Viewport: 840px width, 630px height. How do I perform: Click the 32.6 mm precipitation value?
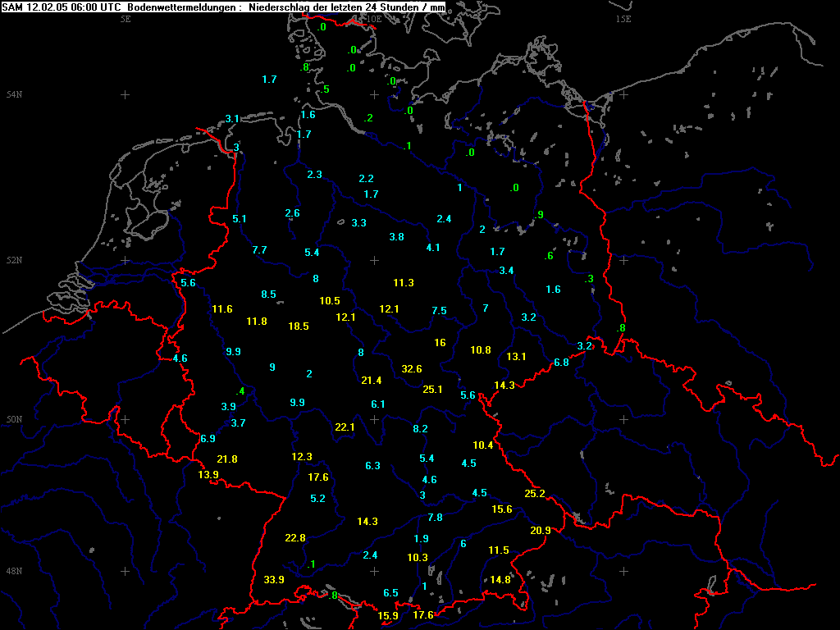412,369
